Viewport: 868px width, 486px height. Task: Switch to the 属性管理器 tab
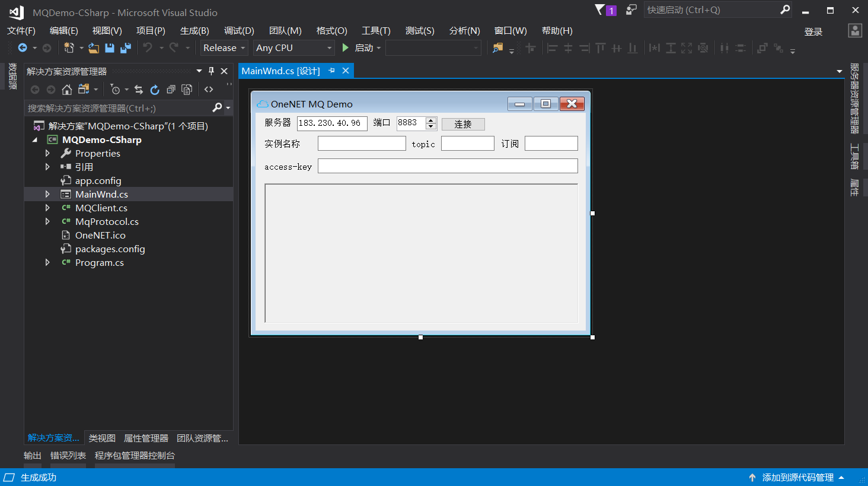coord(146,438)
